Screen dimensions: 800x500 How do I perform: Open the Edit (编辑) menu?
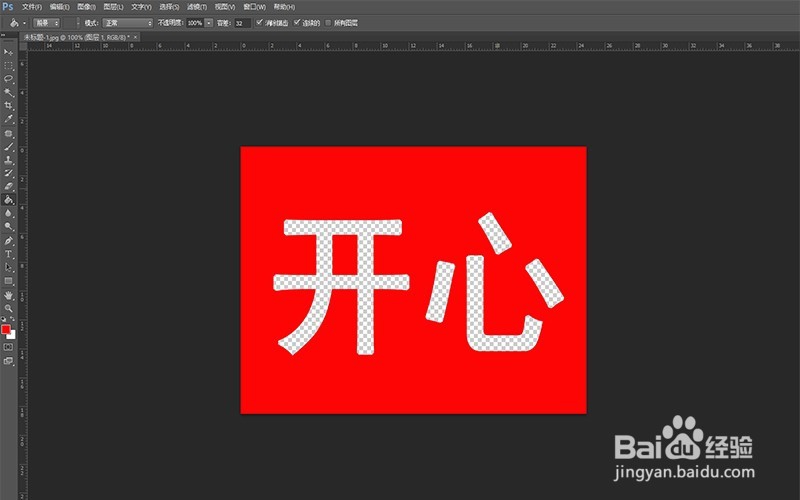tap(59, 7)
